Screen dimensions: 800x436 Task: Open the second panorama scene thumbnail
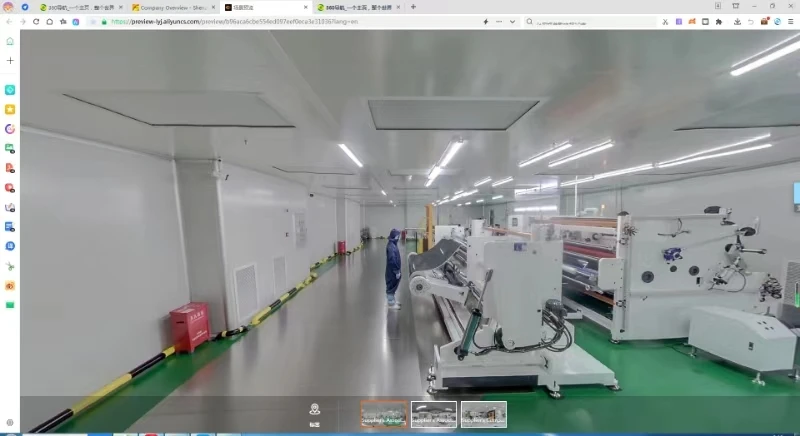(x=434, y=414)
